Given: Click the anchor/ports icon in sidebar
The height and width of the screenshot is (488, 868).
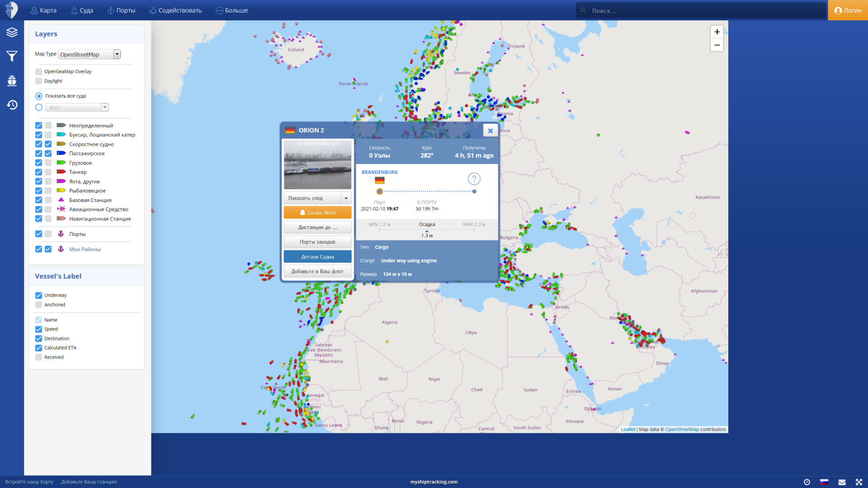Looking at the screenshot, I should pyautogui.click(x=12, y=81).
